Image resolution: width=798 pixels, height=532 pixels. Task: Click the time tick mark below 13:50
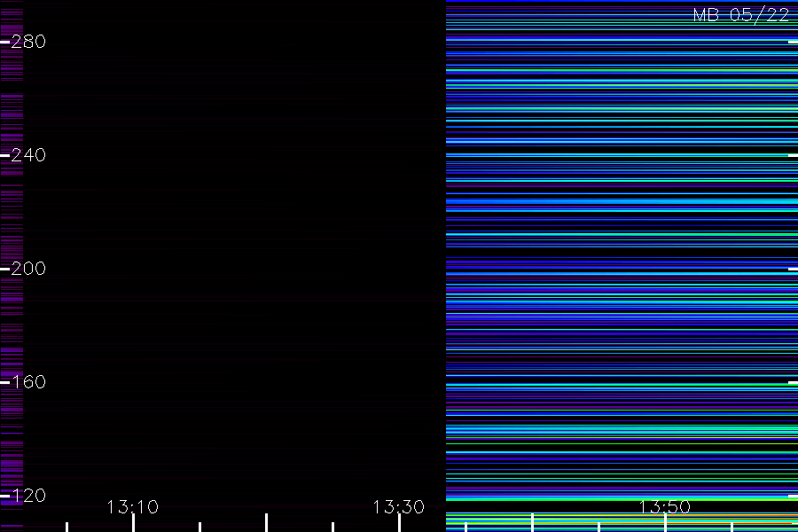(665, 523)
